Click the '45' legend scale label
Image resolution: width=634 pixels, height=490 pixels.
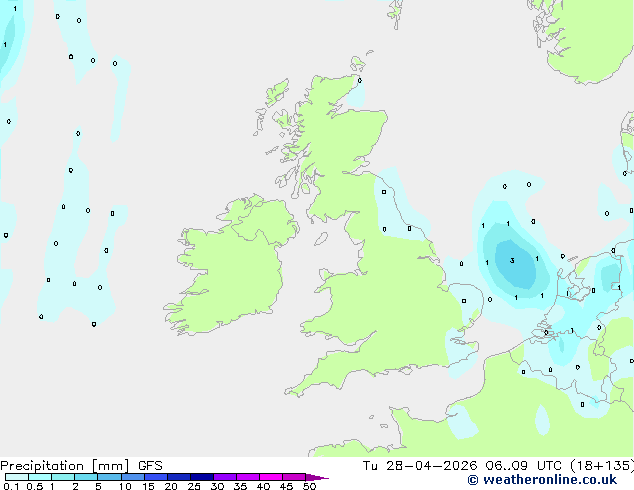286,486
